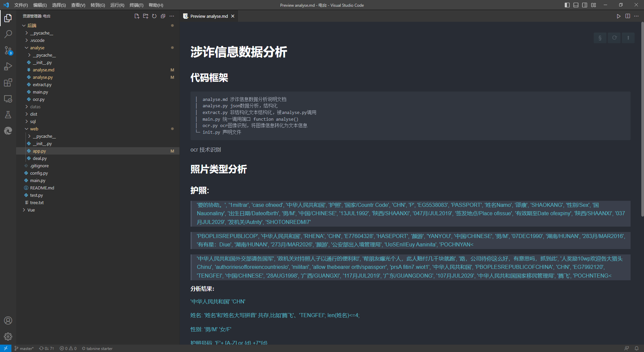Screen dimensions: 644x352
Task: Open the master branch selector
Action: [x=24, y=348]
